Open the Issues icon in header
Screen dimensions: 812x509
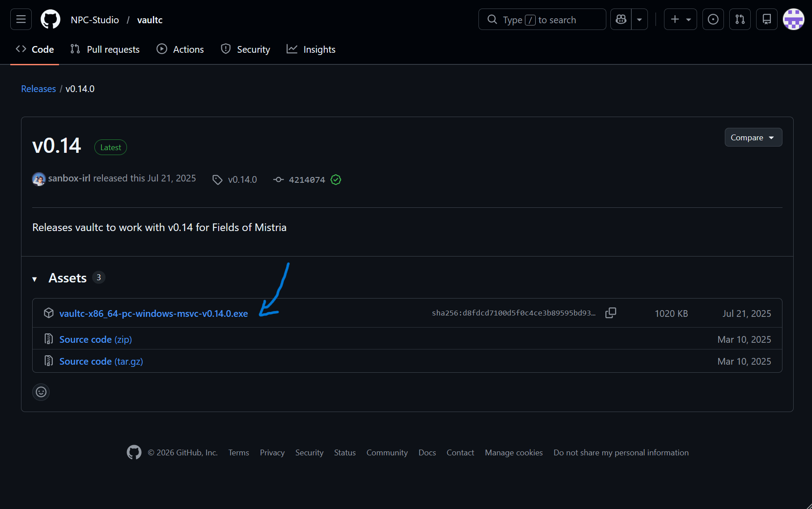(713, 20)
